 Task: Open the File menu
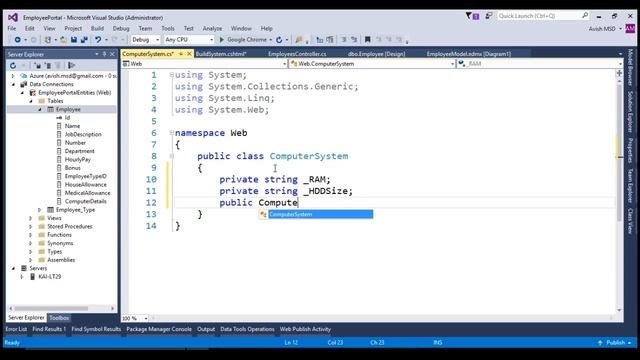(x=12, y=29)
